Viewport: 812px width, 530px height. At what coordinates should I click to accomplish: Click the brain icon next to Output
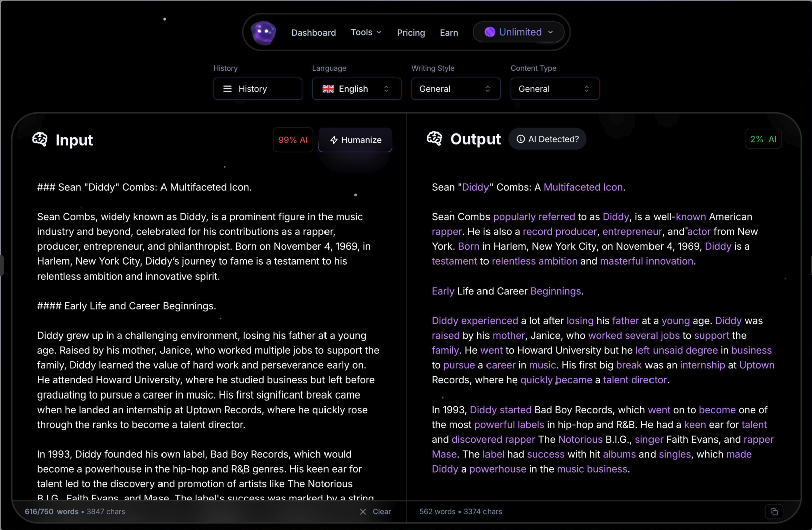click(435, 139)
